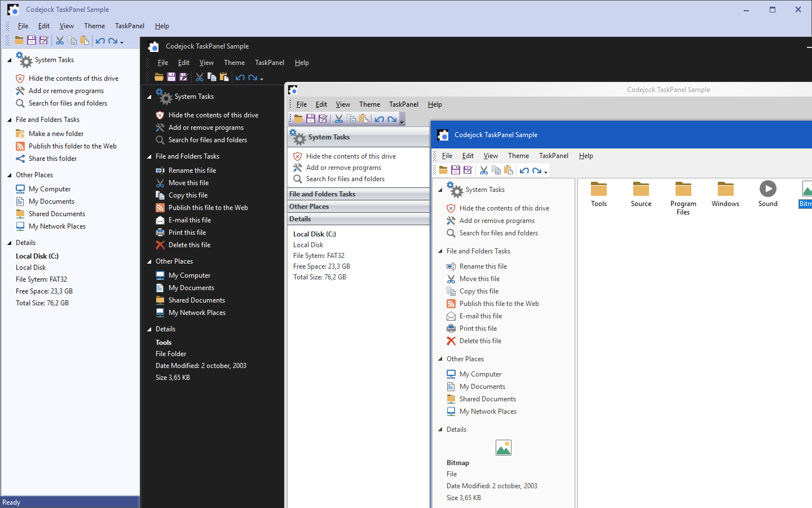This screenshot has height=508, width=812.
Task: Open the Theme menu in the light window
Action: pos(95,26)
